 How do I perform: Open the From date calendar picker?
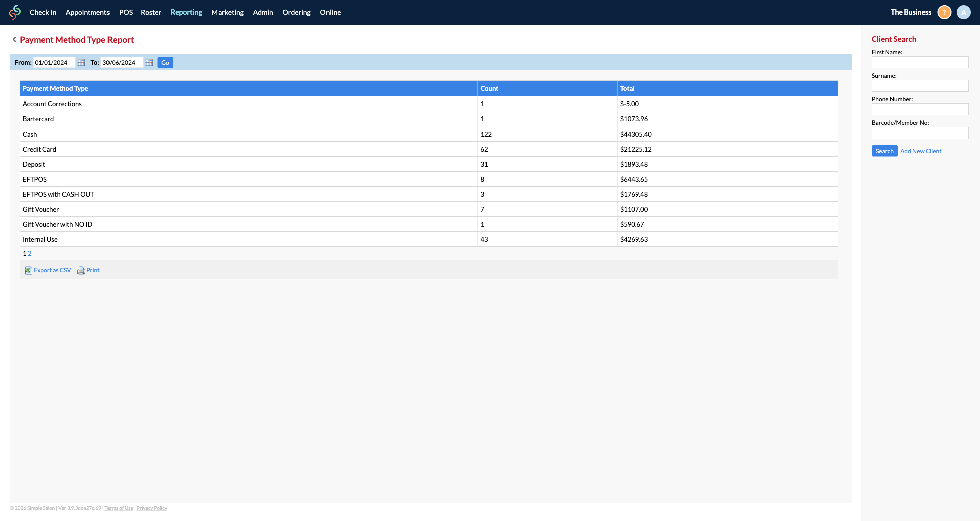(x=81, y=62)
